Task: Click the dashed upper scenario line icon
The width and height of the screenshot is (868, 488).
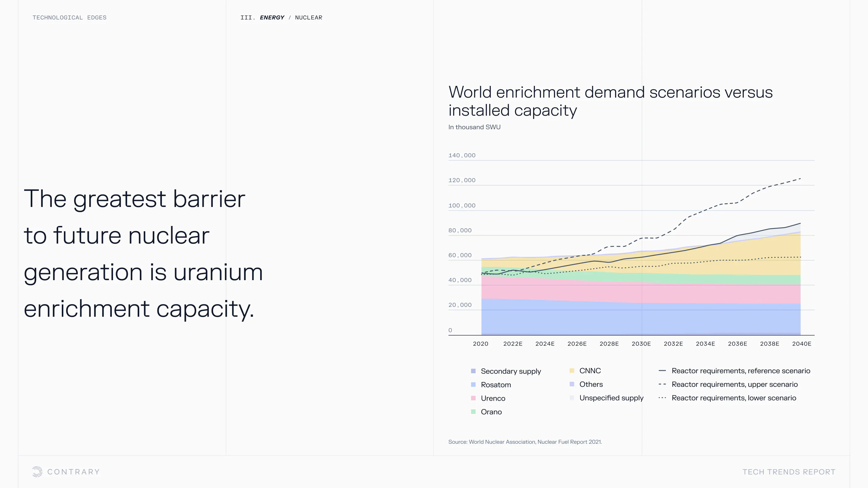Action: 662,384
